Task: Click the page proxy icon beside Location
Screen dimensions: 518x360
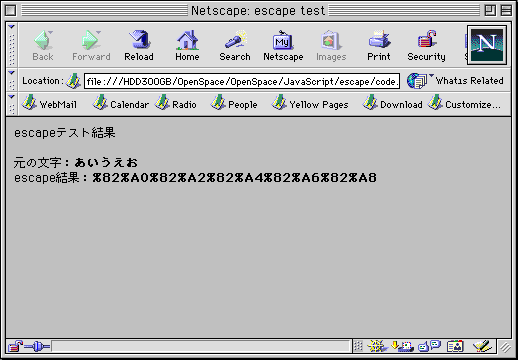Action: [73, 81]
